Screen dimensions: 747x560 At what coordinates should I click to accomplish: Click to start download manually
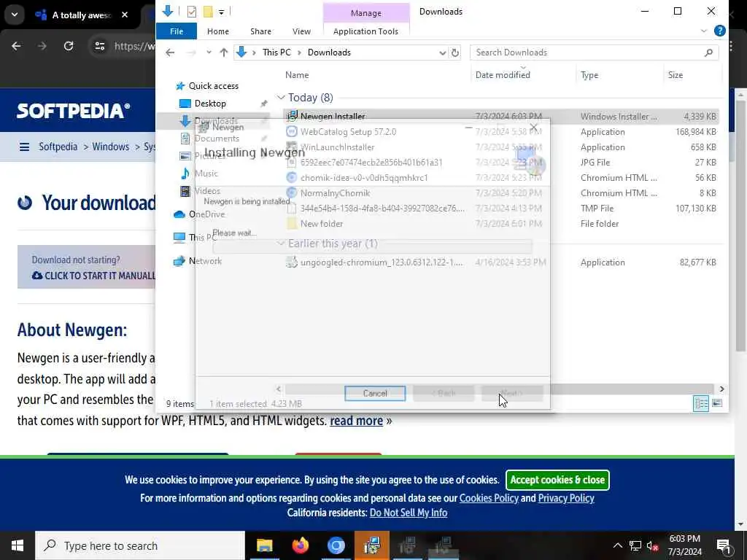point(93,276)
